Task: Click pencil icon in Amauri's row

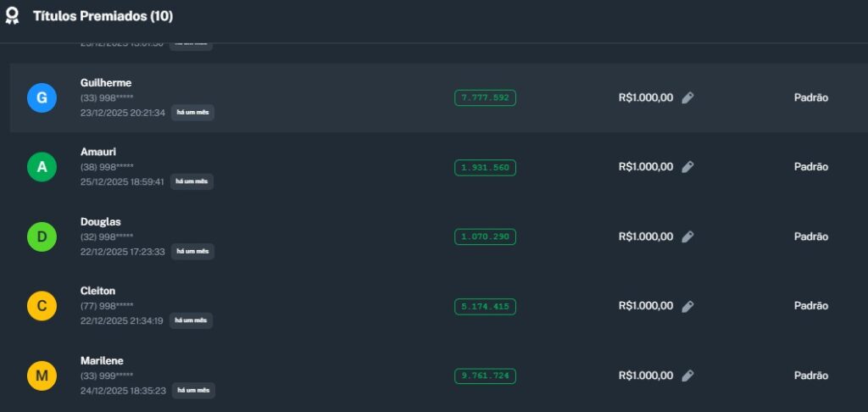Action: (687, 167)
